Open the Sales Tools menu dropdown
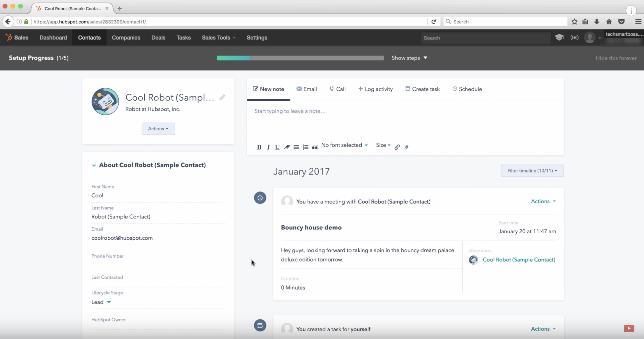Image resolution: width=644 pixels, height=339 pixels. click(218, 38)
